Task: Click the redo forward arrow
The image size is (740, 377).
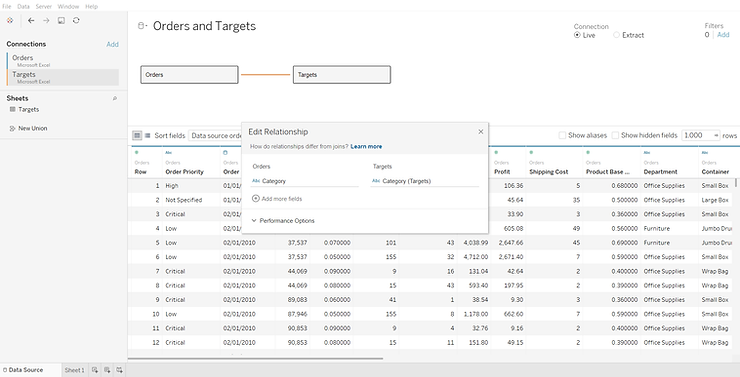Action: coord(46,20)
